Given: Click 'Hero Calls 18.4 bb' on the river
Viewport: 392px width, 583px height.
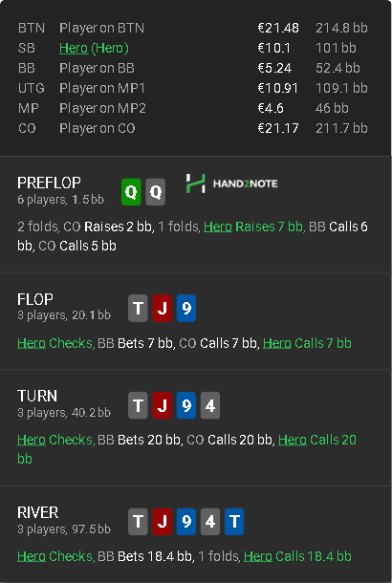Looking at the screenshot, I should coord(297,556).
